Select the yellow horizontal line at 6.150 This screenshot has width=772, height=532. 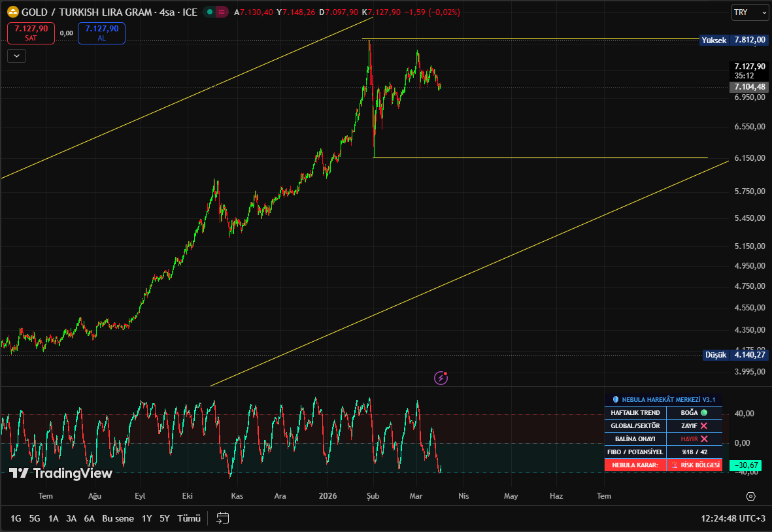pos(541,157)
